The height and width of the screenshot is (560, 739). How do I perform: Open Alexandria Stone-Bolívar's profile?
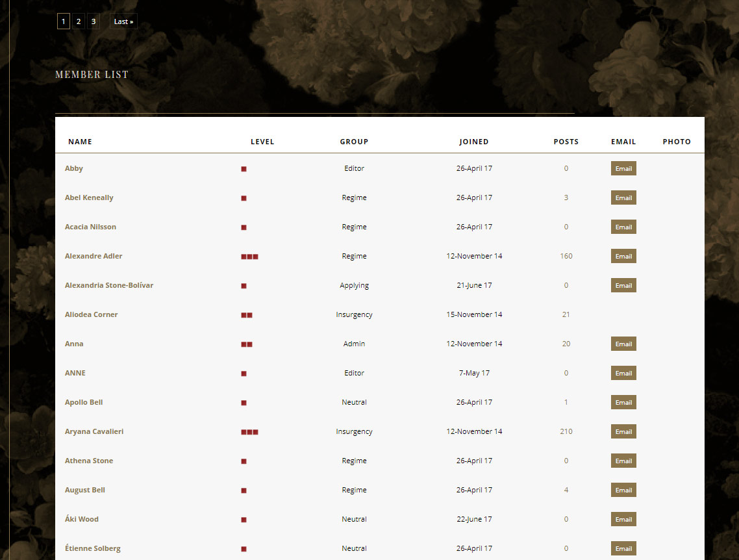pyautogui.click(x=109, y=285)
